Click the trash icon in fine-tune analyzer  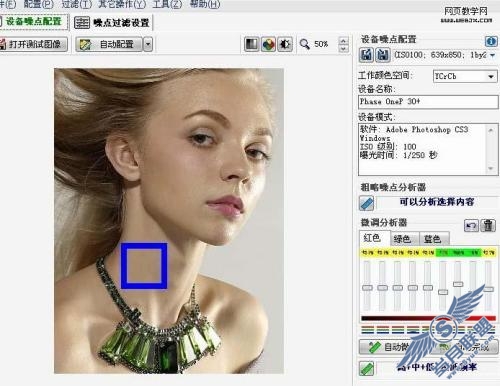tap(488, 226)
